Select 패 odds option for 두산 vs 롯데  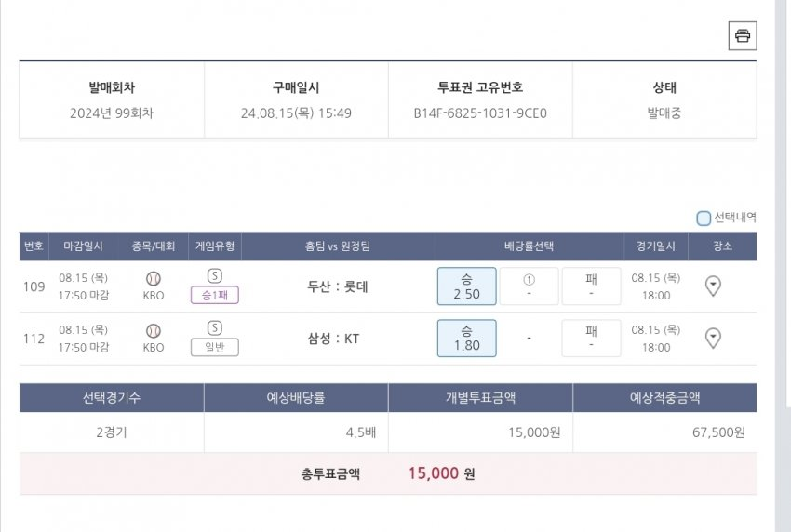(591, 286)
